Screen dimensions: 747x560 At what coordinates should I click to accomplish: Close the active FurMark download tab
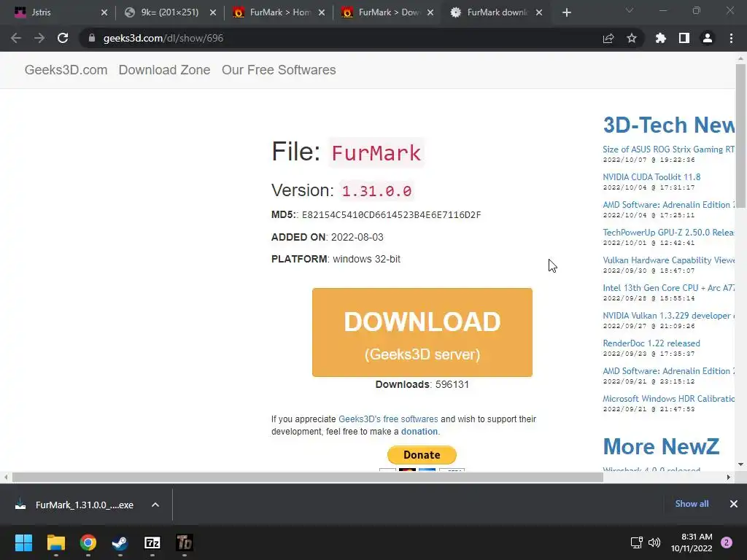539,13
